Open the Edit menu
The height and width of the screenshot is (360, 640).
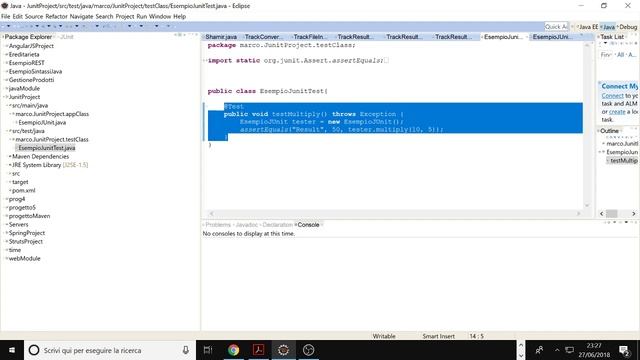pos(18,17)
